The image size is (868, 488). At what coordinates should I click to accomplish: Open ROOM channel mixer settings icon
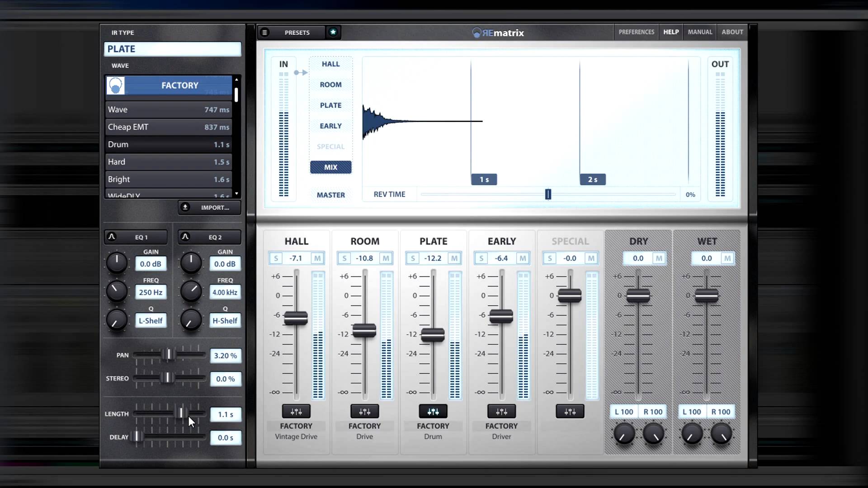(x=365, y=412)
